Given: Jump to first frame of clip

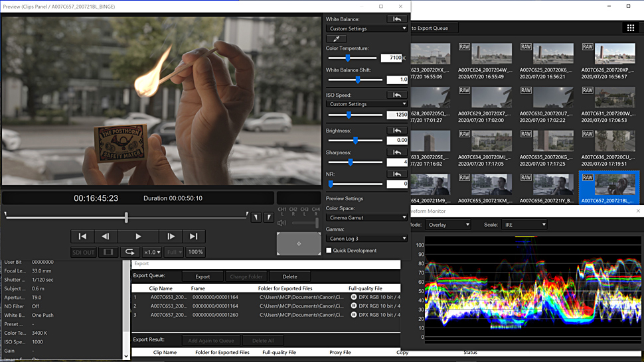Looking at the screenshot, I should [x=82, y=236].
